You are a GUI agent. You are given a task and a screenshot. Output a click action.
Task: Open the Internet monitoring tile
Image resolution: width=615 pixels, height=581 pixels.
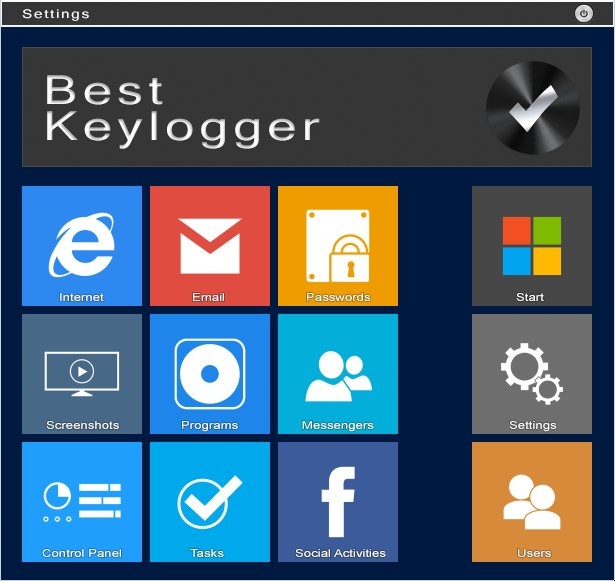(x=82, y=246)
